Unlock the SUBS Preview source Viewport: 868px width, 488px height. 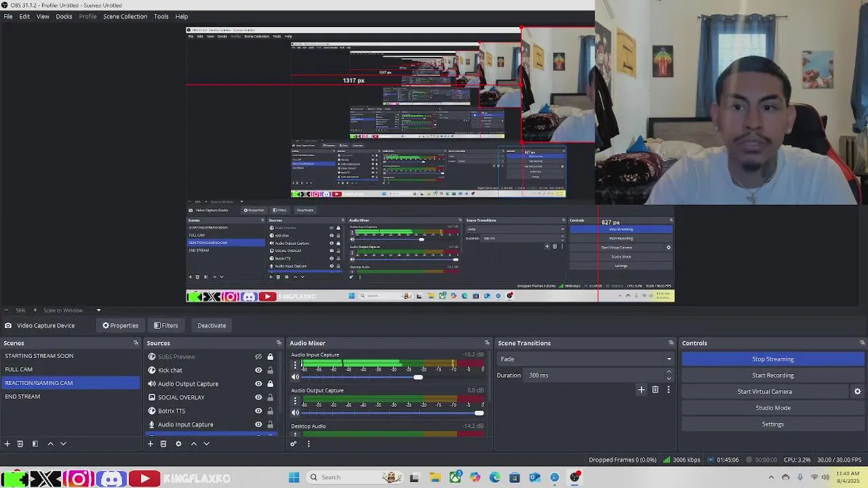270,357
